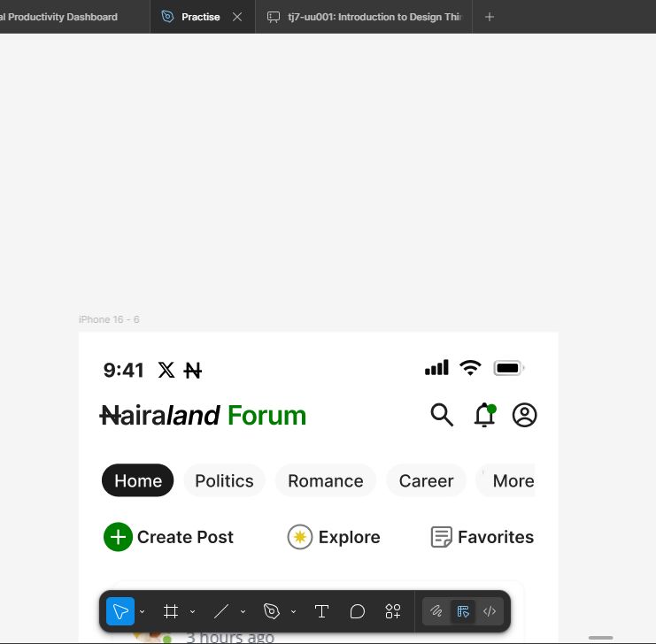Close the Practise tab
Screen dimensions: 656x644
(237, 17)
